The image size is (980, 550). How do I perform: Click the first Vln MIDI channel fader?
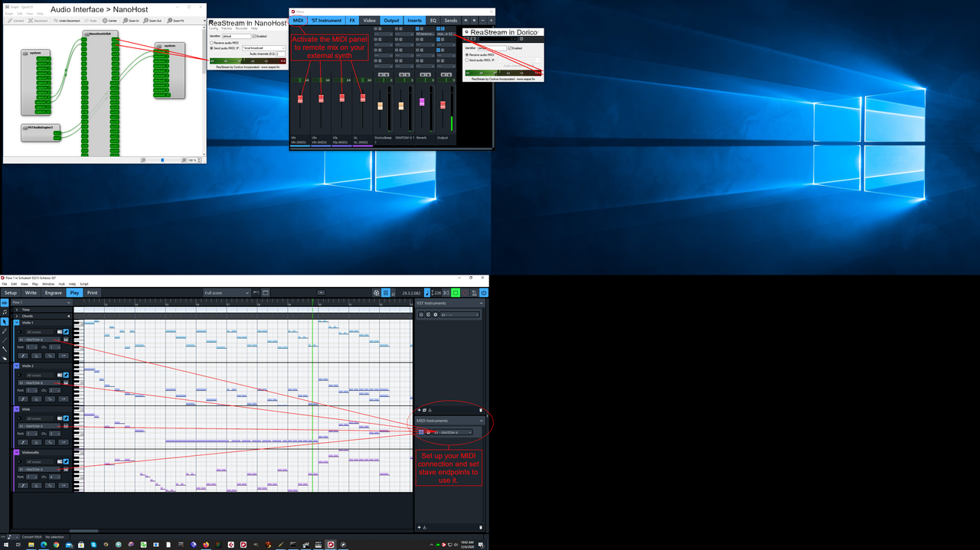pyautogui.click(x=300, y=99)
